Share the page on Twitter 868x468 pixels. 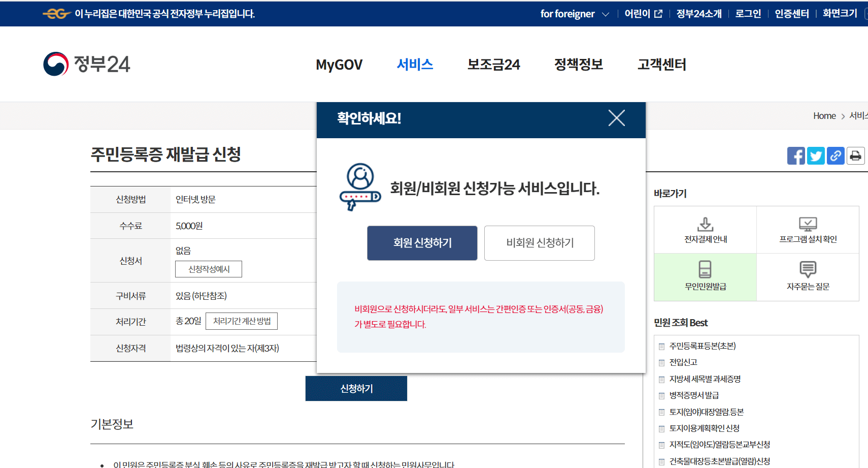(816, 155)
